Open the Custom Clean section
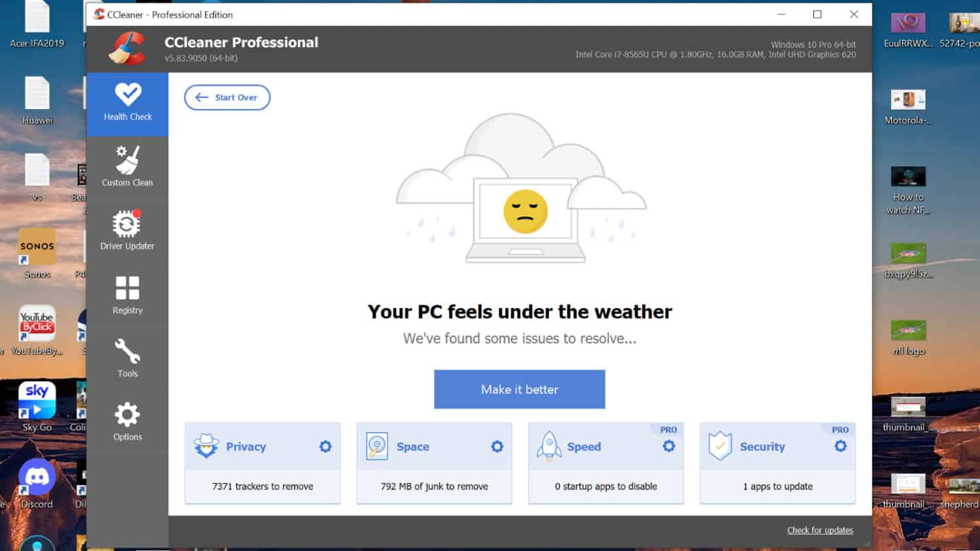The width and height of the screenshot is (980, 551). tap(127, 167)
